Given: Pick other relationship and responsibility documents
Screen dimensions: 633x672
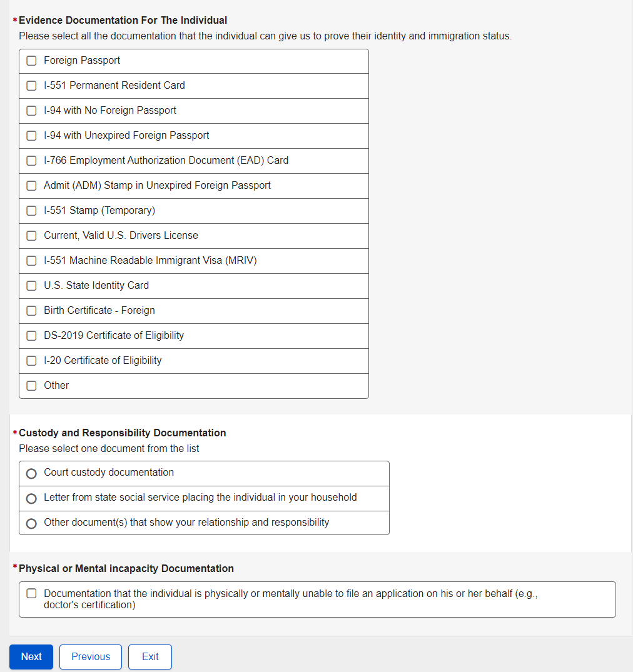Looking at the screenshot, I should [31, 524].
